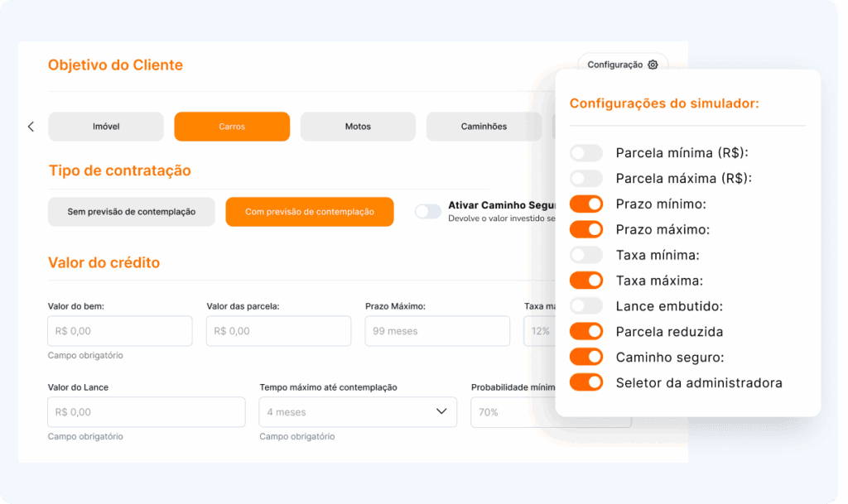Enable the Parcela máxima (R$) toggle

click(x=586, y=179)
